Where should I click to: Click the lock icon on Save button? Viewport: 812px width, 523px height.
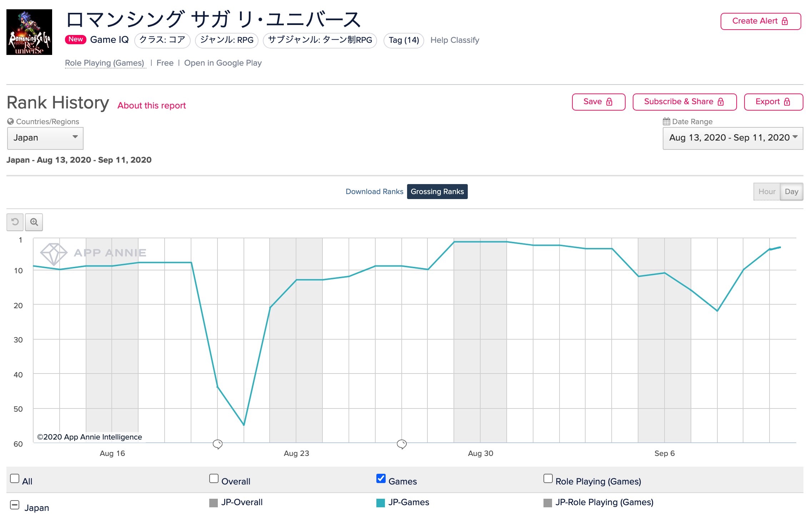coord(609,102)
